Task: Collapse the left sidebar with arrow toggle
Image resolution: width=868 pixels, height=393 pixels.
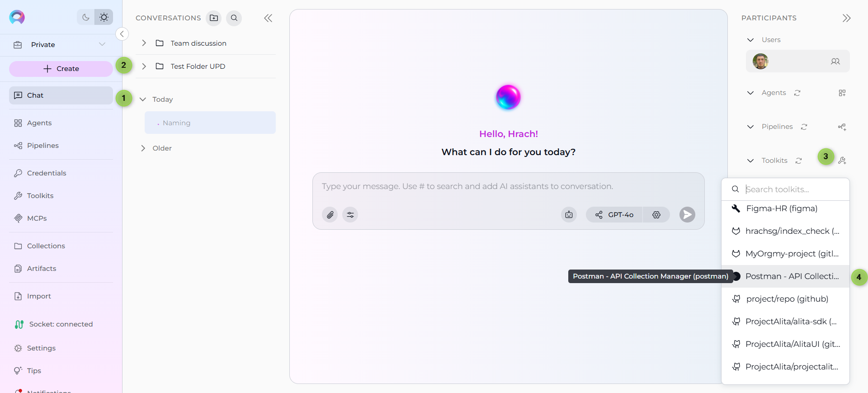Action: [122, 34]
